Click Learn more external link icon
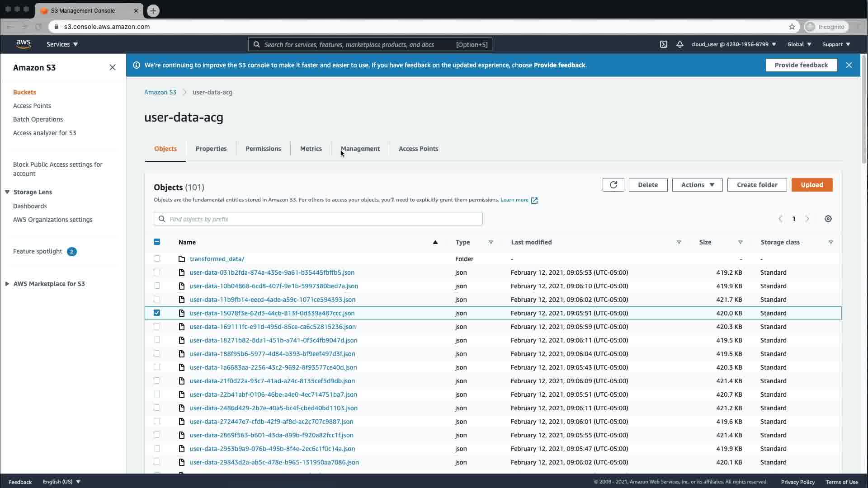 click(x=534, y=200)
